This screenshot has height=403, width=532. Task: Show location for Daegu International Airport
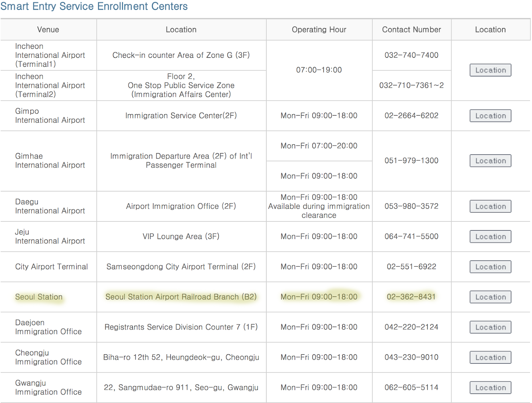pyautogui.click(x=490, y=206)
